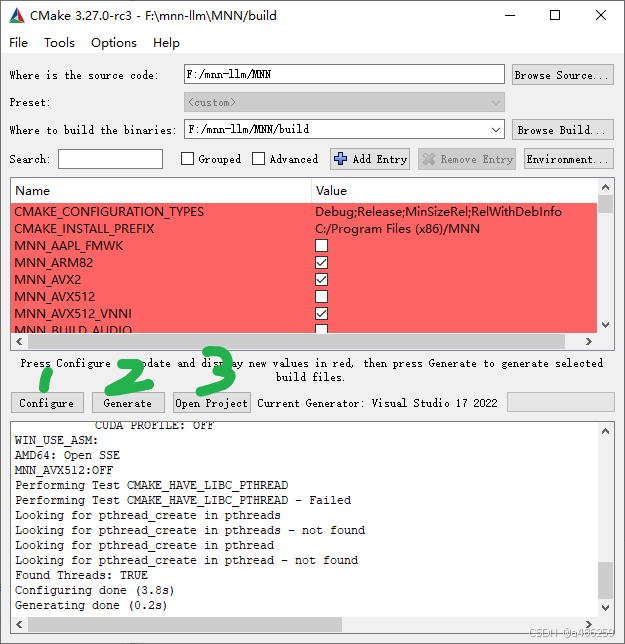Click the 'Generating done (0.2s)' log line
The image size is (625, 644).
[x=91, y=605]
